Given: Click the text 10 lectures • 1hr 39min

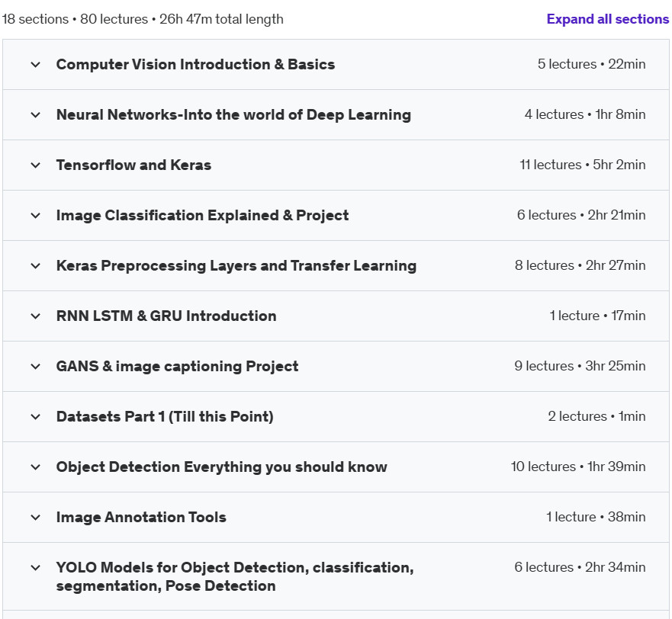Looking at the screenshot, I should click(x=578, y=467).
